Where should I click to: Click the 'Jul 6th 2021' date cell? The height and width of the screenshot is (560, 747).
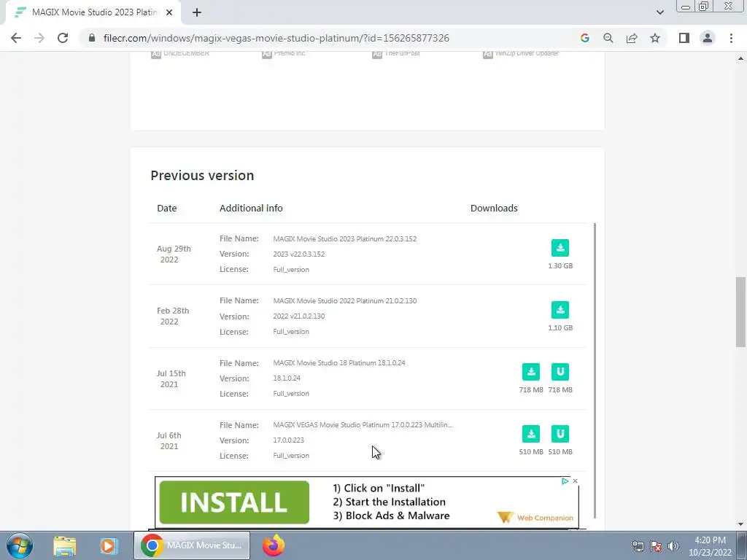pyautogui.click(x=169, y=440)
